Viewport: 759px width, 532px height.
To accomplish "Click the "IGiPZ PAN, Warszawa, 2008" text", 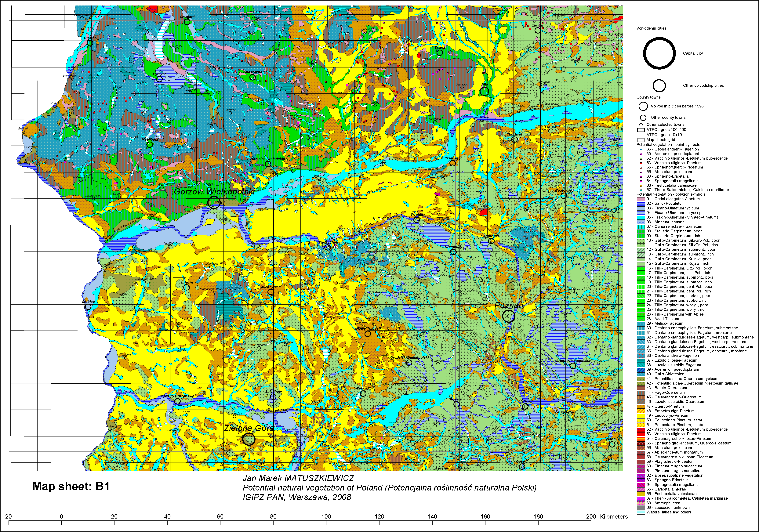I will tap(297, 497).
